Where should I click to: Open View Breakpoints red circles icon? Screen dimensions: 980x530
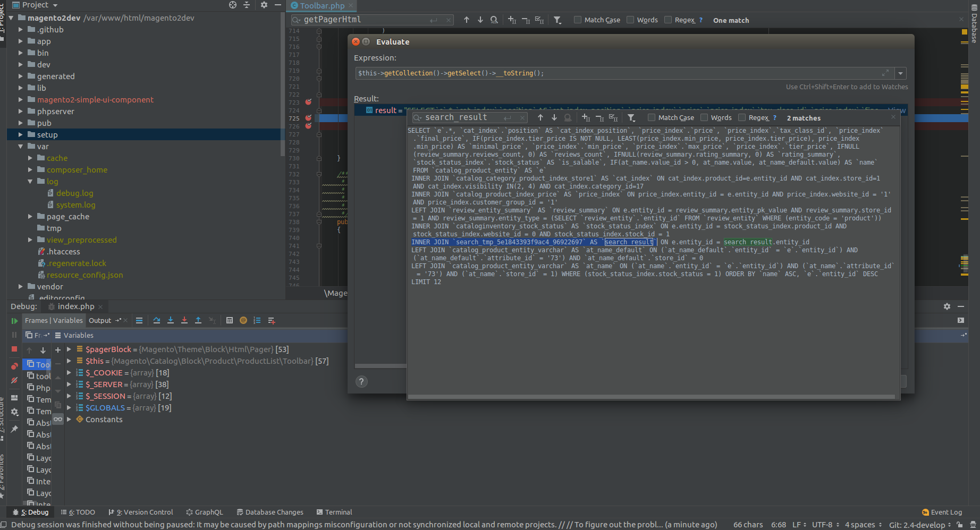tap(14, 366)
